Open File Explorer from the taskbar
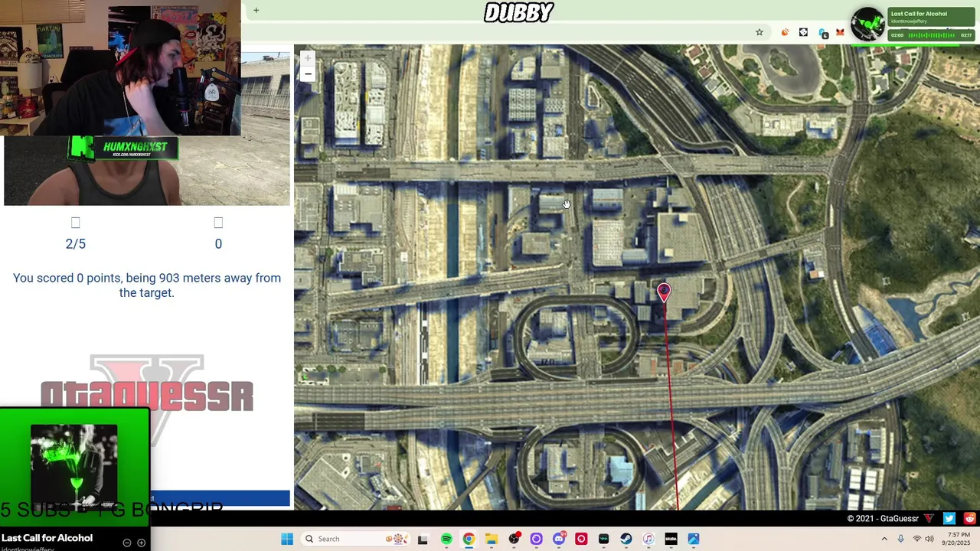 [491, 539]
